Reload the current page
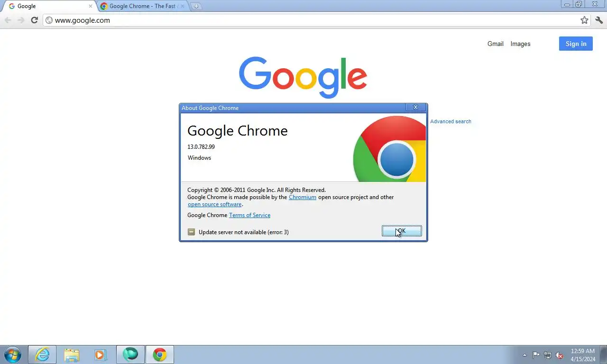The image size is (607, 364). tap(34, 20)
